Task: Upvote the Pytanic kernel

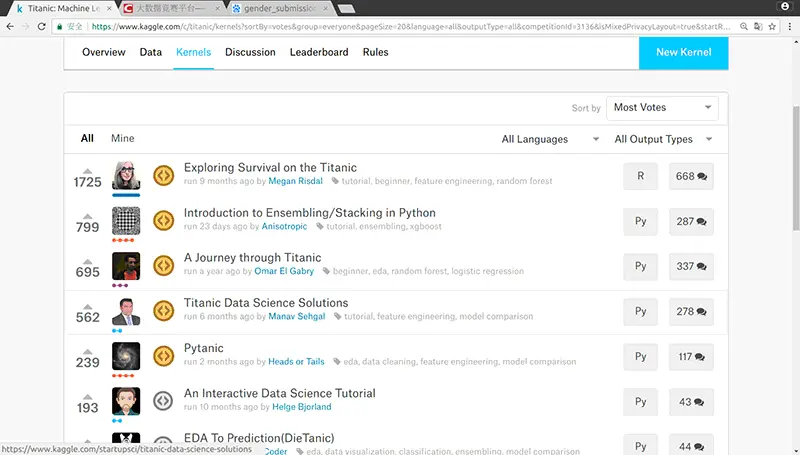Action: [x=88, y=351]
